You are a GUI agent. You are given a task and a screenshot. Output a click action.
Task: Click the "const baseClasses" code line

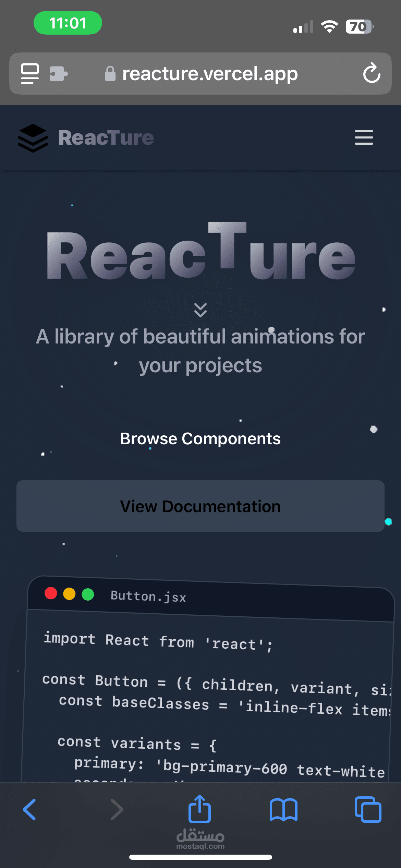[224, 706]
